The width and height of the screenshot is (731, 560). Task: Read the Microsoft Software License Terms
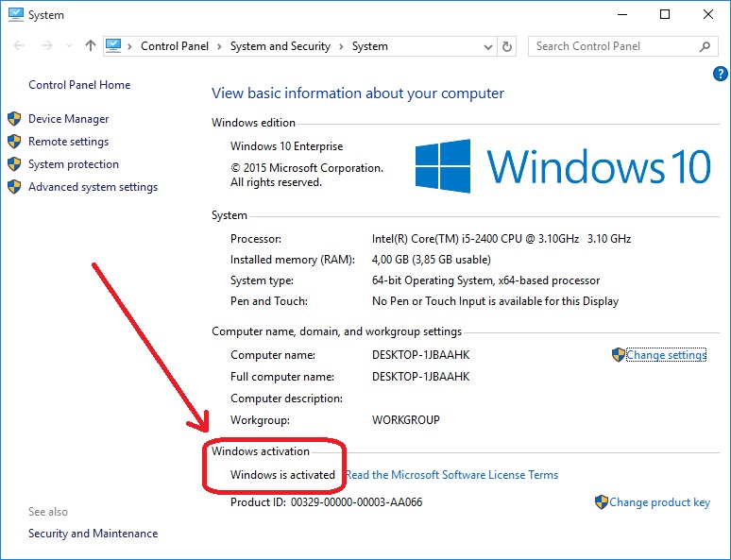pyautogui.click(x=451, y=475)
